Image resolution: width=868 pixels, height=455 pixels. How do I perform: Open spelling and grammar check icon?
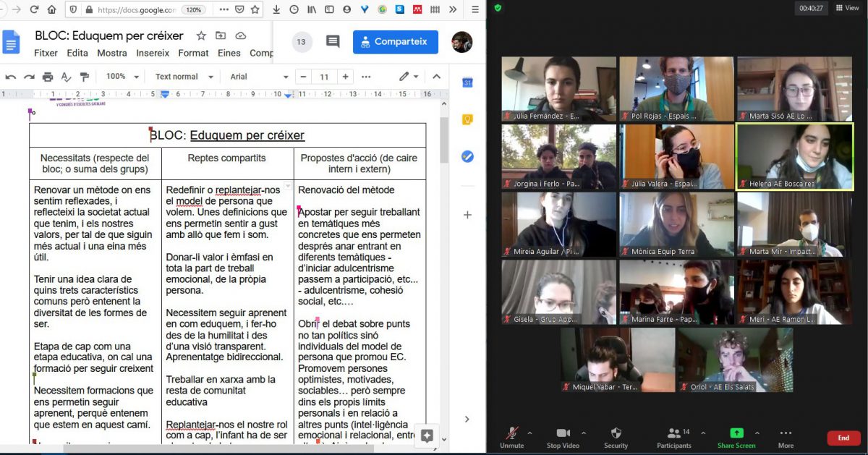(66, 77)
